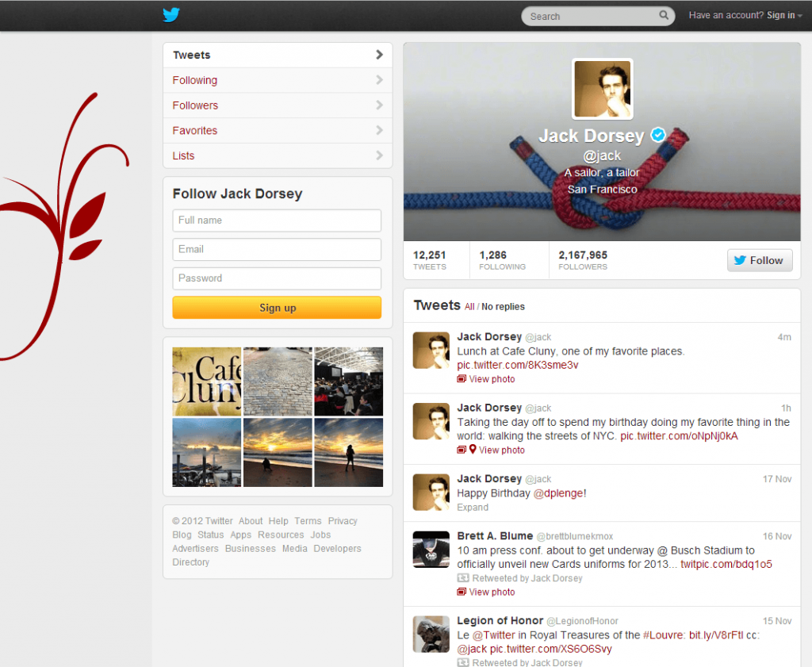Open the standing silhouette beach sunset thumbnail
This screenshot has width=812, height=667.
(349, 453)
